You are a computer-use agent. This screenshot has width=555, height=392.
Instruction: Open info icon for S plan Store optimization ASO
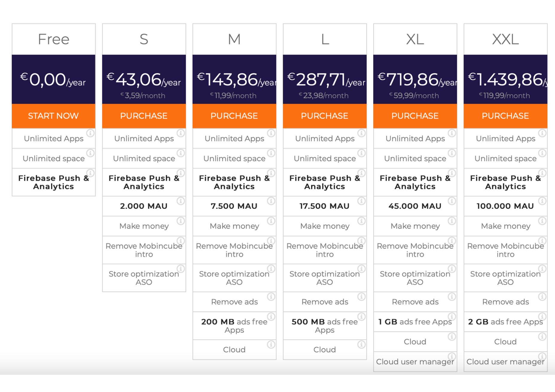point(181,269)
